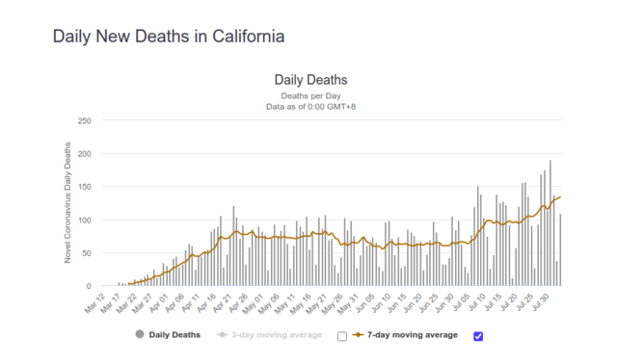The width and height of the screenshot is (617, 364).
Task: Click the May 01 x-axis date label
Action: coord(253,303)
